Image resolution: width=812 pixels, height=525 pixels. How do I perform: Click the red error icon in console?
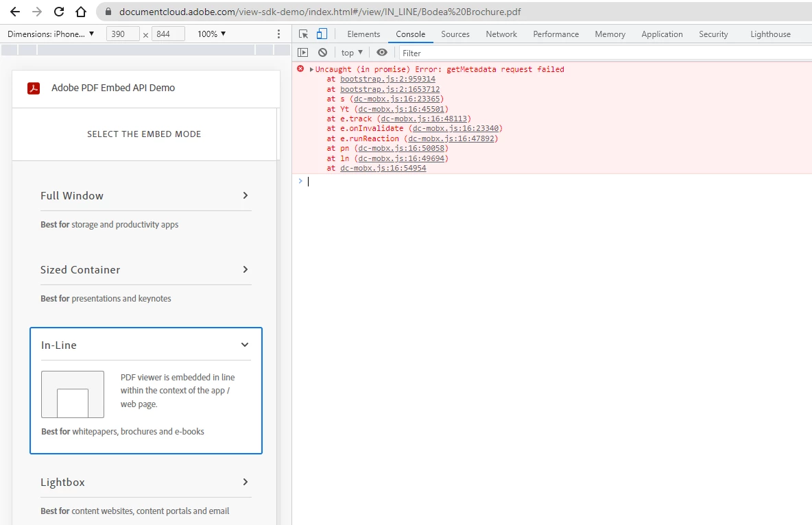point(300,69)
